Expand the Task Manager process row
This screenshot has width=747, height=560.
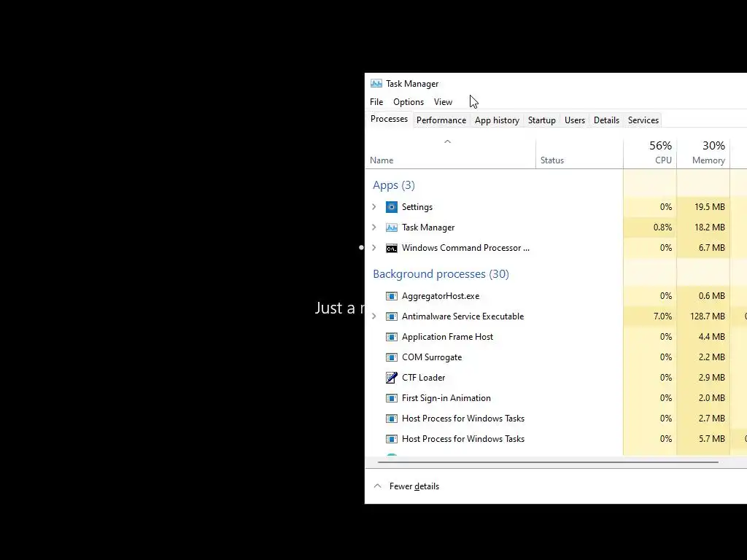pos(374,227)
